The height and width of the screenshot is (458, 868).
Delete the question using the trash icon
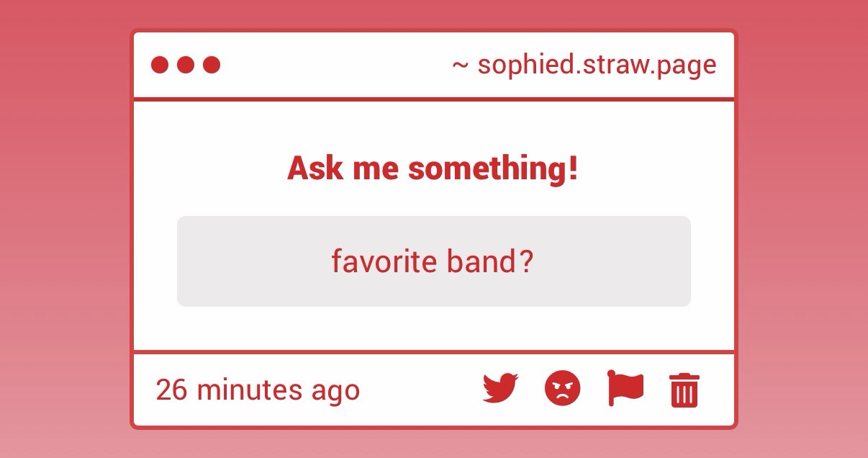[x=684, y=390]
